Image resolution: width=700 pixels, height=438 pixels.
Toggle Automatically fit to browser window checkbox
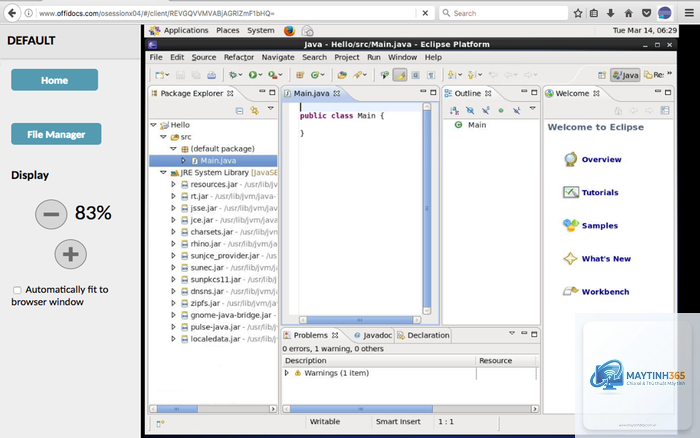coord(17,290)
